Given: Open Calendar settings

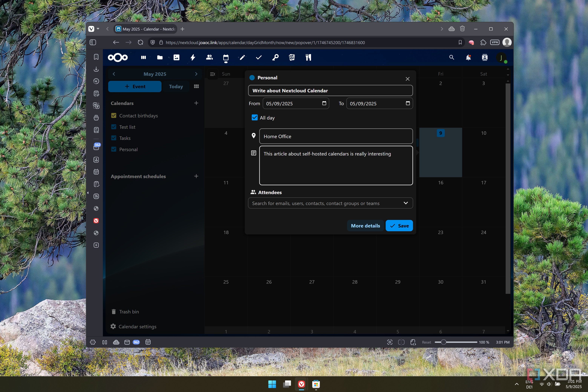Looking at the screenshot, I should point(133,326).
